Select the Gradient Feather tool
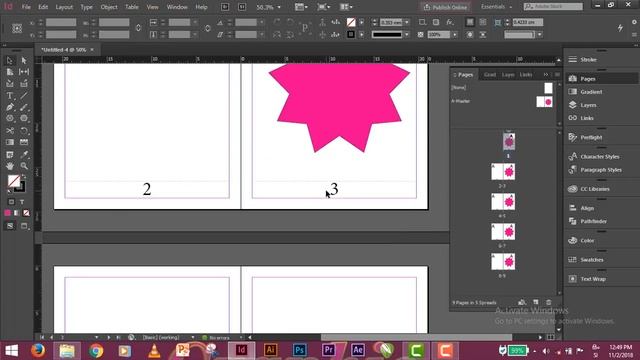Screen dimensions: 640x360 24,142
